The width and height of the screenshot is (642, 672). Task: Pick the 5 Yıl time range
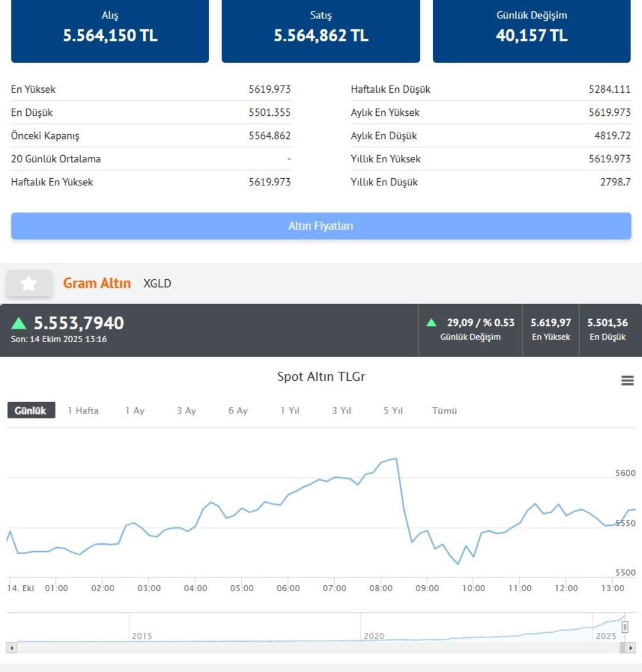393,411
